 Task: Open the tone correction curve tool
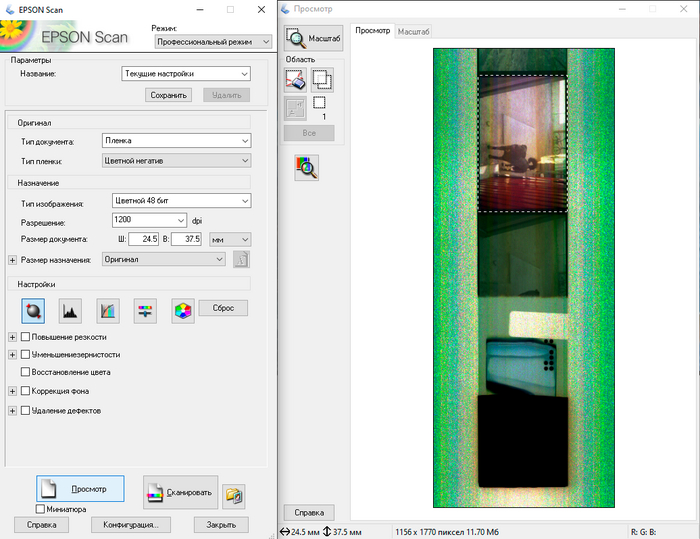(x=108, y=311)
